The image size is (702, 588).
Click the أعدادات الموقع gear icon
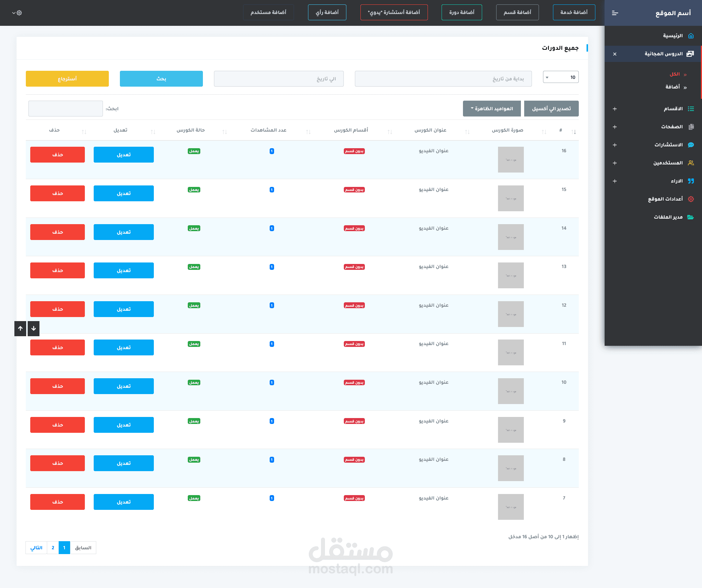[691, 199]
